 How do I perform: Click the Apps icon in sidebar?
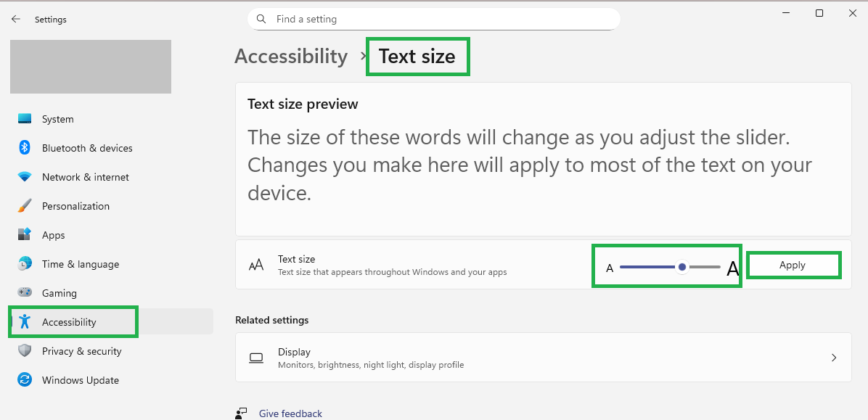point(25,234)
